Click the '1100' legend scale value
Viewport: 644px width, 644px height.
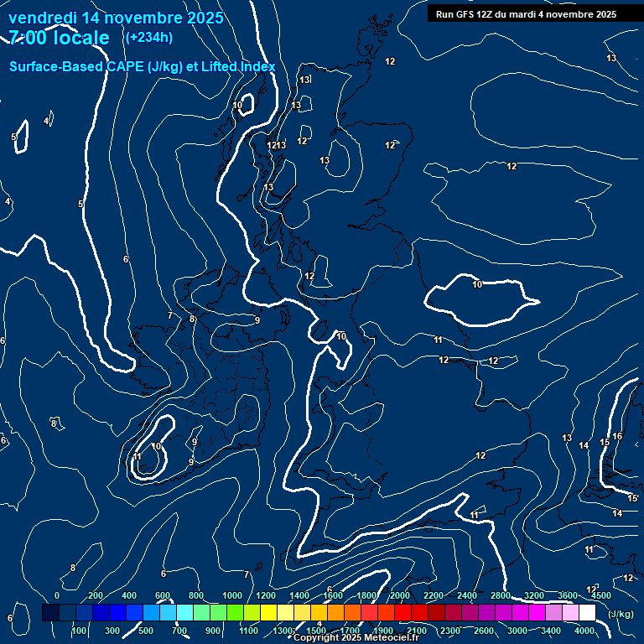point(248,631)
